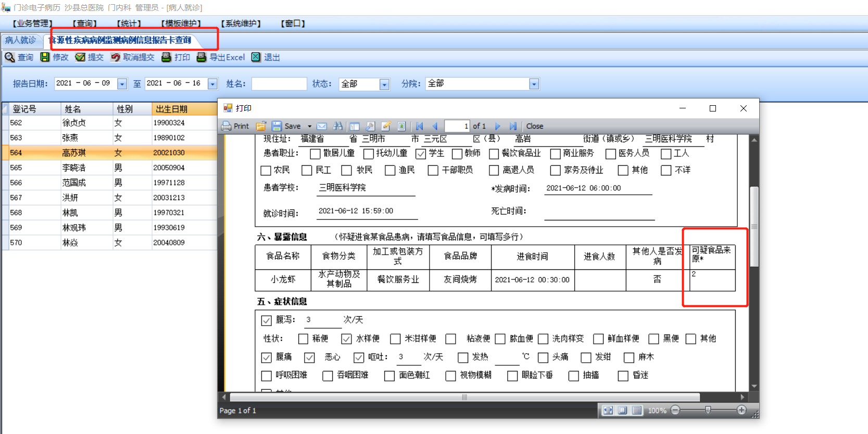This screenshot has height=434, width=868.
Task: Go to previous page in print preview
Action: coord(435,126)
